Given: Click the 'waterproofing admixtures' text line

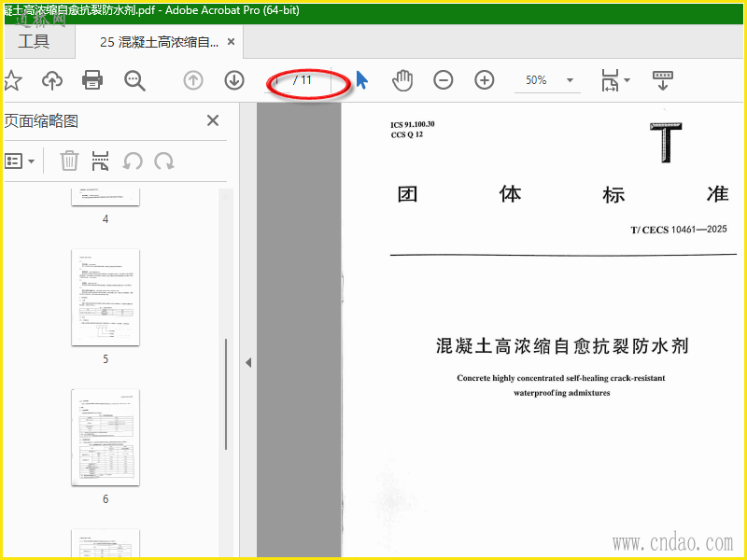Looking at the screenshot, I should 562,393.
